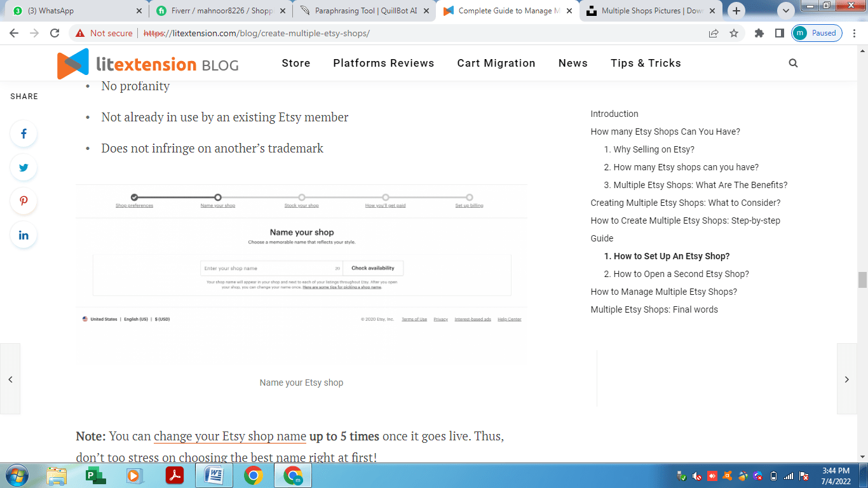The width and height of the screenshot is (868, 488).
Task: Open Google Chrome from the taskbar
Action: 253,475
